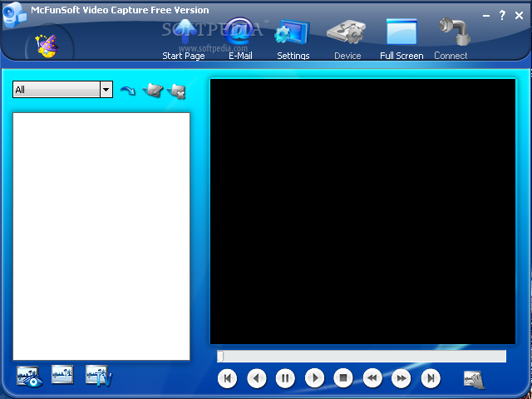Image resolution: width=532 pixels, height=399 pixels.
Task: Switch to Full Screen view
Action: click(401, 40)
